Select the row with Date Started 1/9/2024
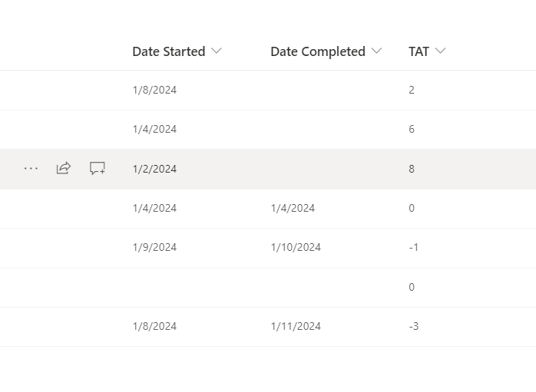 154,247
